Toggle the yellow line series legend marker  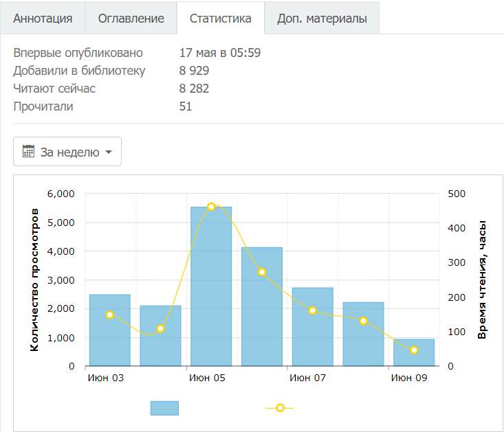point(280,408)
